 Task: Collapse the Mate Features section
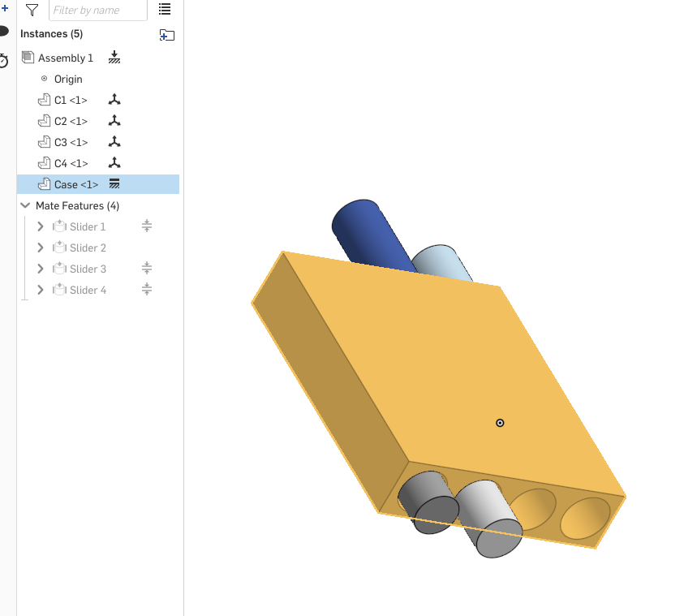(x=25, y=205)
